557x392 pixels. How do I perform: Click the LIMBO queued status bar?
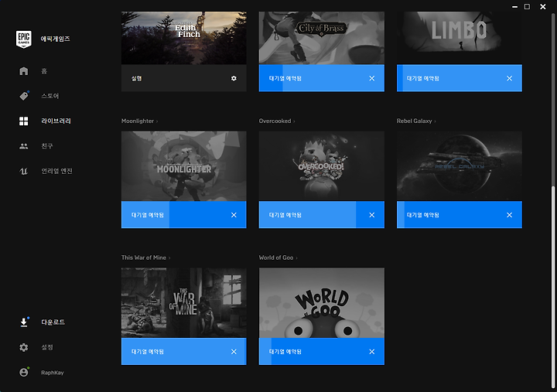point(460,78)
